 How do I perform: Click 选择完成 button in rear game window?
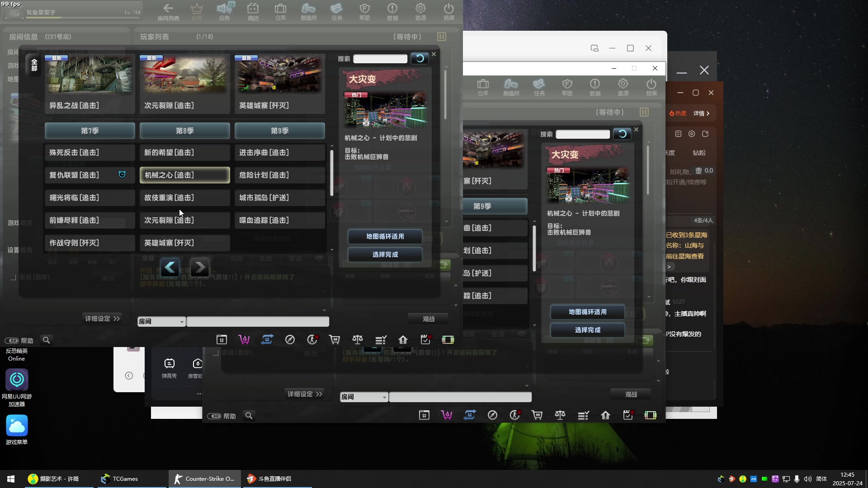[587, 330]
